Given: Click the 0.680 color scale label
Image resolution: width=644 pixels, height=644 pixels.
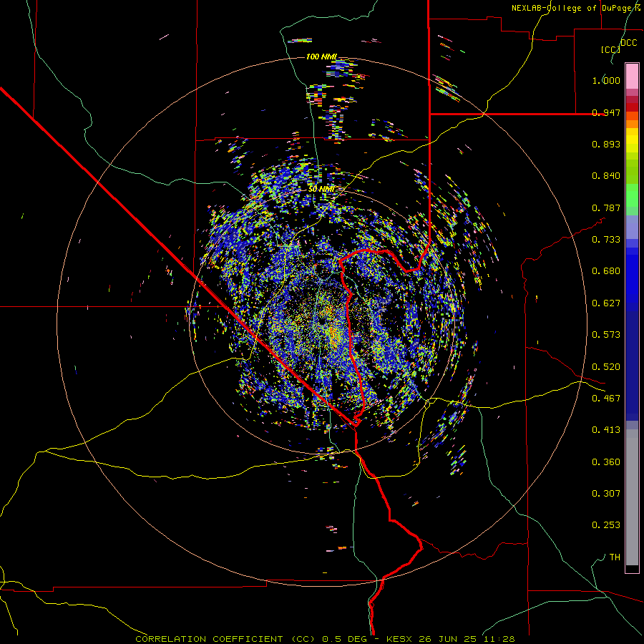Looking at the screenshot, I should [606, 271].
